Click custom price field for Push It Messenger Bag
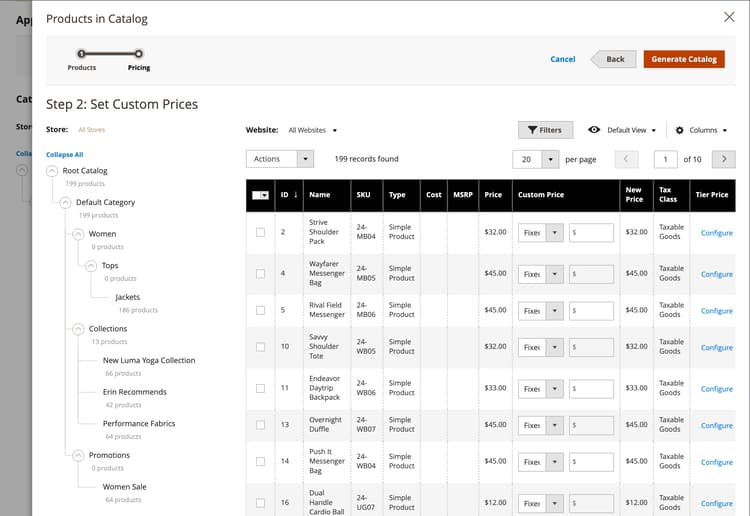Screen dimensions: 750x516 pyautogui.click(x=591, y=462)
